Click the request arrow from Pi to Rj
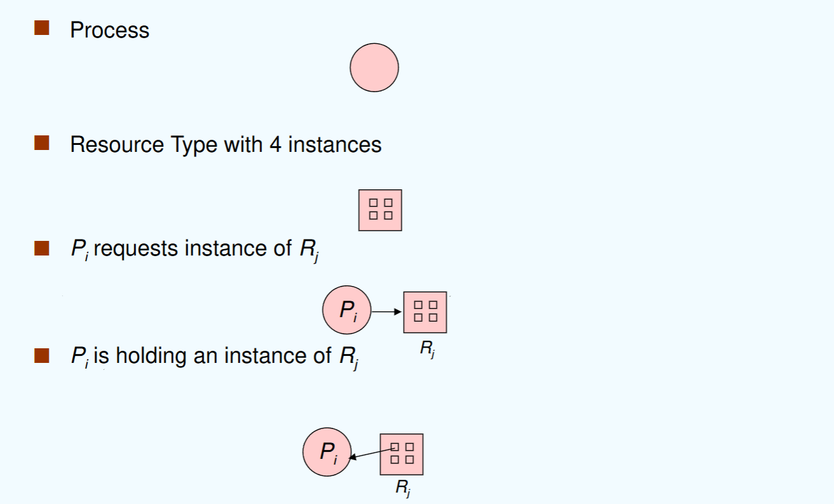 [386, 311]
